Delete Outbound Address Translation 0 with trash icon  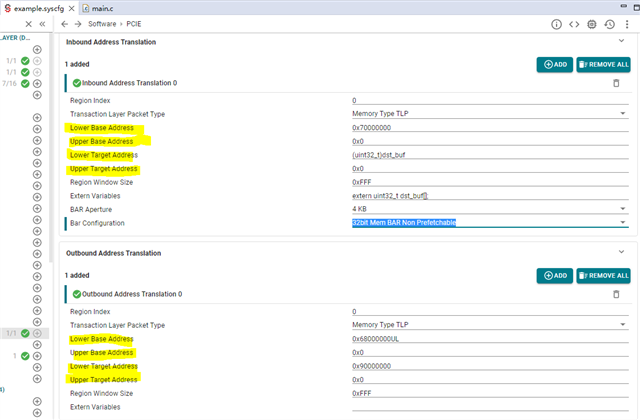tap(616, 294)
